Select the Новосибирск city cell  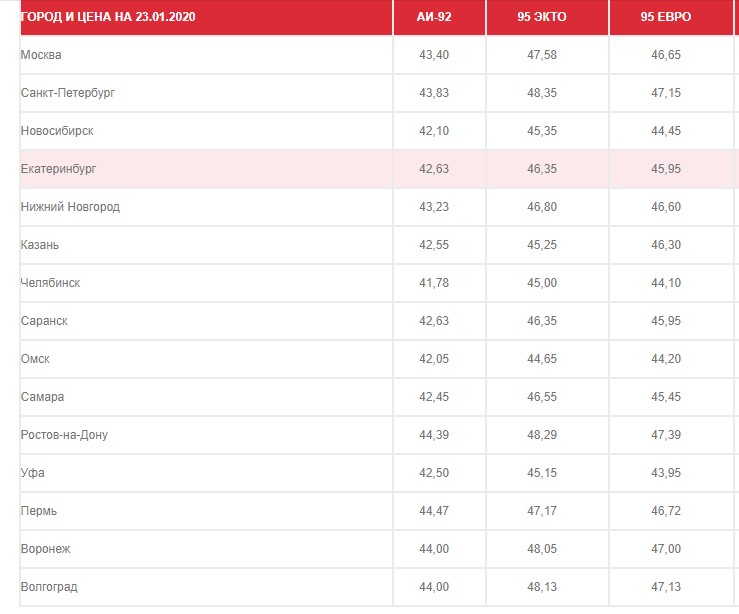(206, 131)
